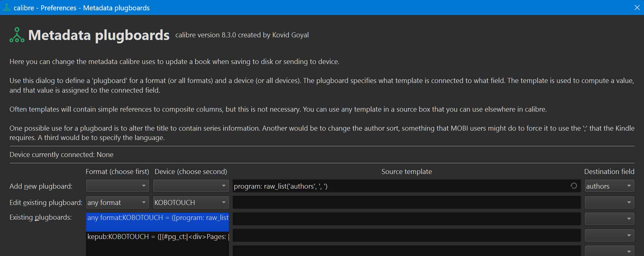Click the green Metadata plugboards header icon
Image resolution: width=644 pixels, height=256 pixels.
point(17,35)
